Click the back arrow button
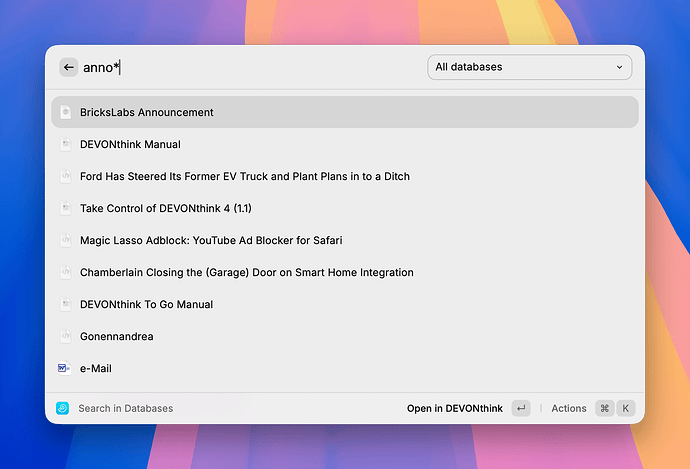Image resolution: width=690 pixels, height=469 pixels. pyautogui.click(x=68, y=67)
